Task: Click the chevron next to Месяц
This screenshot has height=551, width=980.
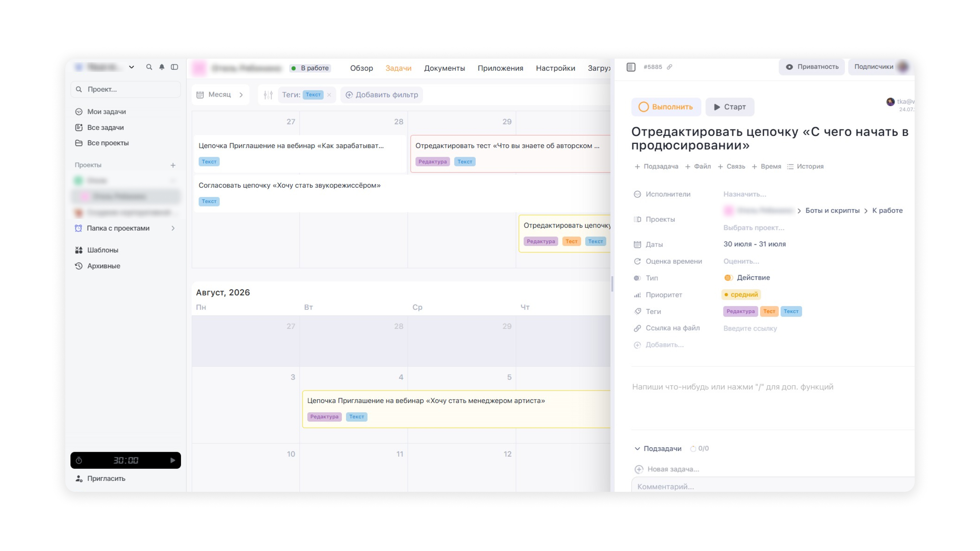Action: click(241, 95)
